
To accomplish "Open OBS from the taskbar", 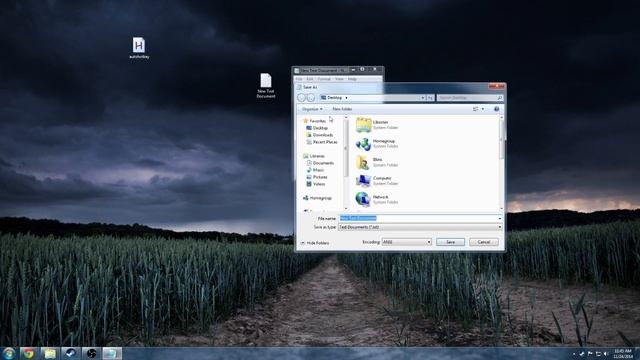I will 91,353.
